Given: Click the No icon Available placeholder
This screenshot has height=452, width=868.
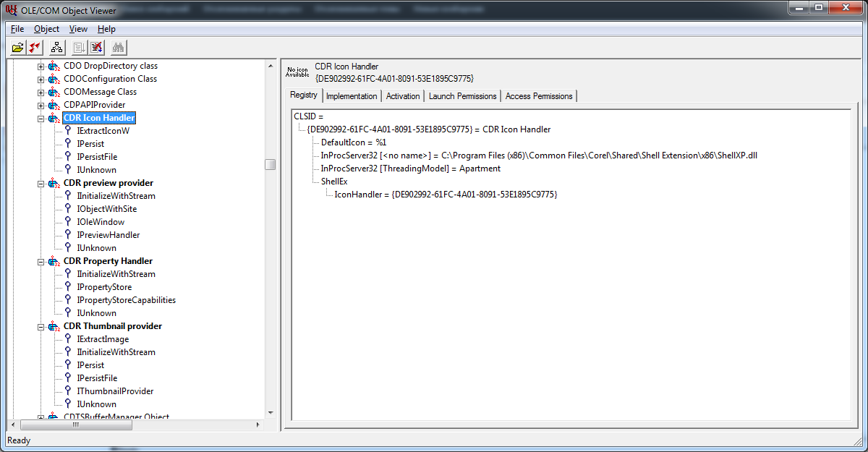Looking at the screenshot, I should click(x=297, y=72).
